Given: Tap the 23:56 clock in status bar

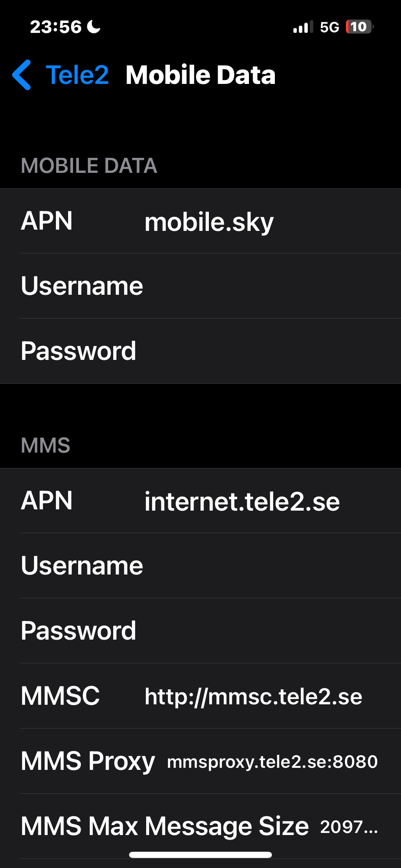Looking at the screenshot, I should (x=56, y=27).
